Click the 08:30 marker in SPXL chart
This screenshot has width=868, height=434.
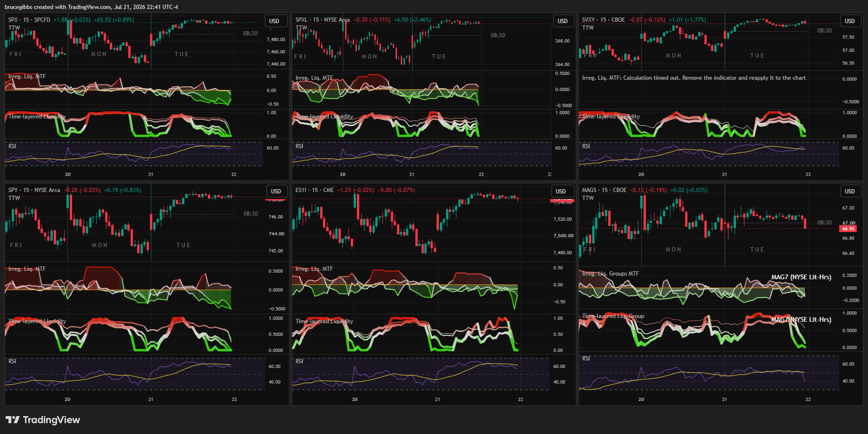pyautogui.click(x=497, y=35)
